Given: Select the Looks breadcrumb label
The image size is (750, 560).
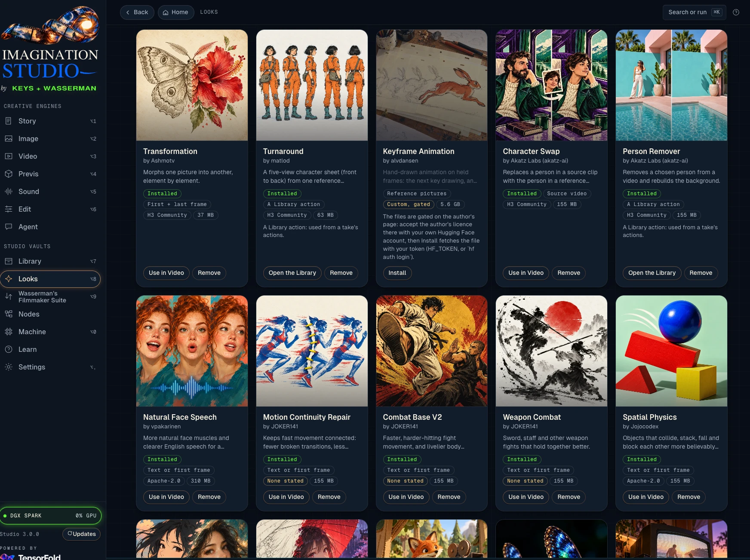Looking at the screenshot, I should 209,12.
